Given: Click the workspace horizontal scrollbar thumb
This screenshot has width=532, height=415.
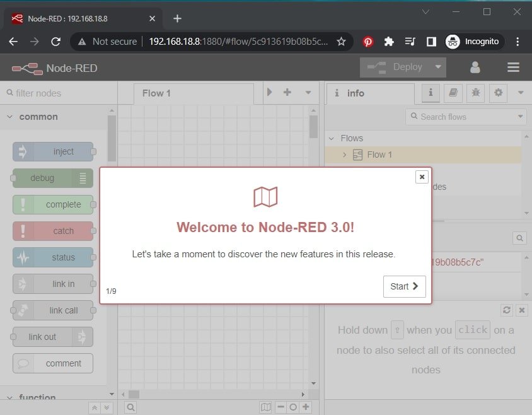Looking at the screenshot, I should 134,394.
